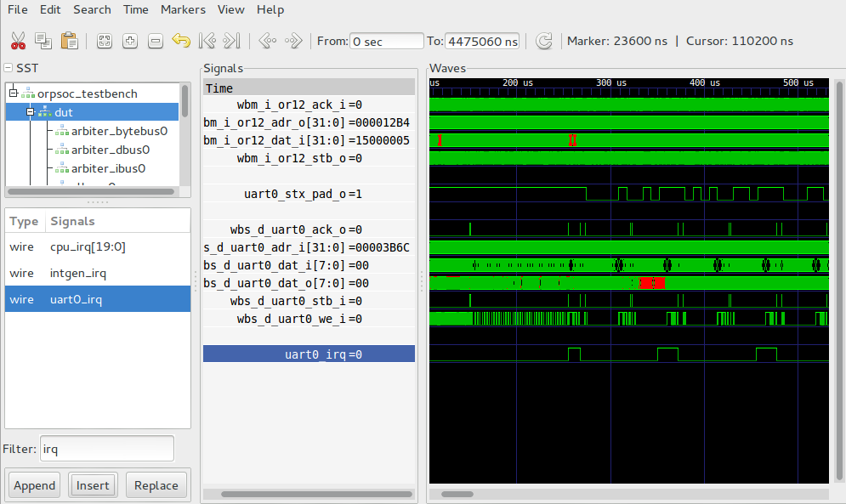Zoom to fit the full waveform
This screenshot has height=504, width=846.
point(104,40)
